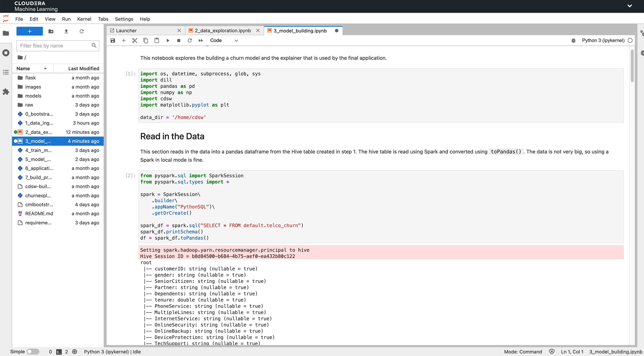
Task: Restart kernel and run all cells
Action: pyautogui.click(x=201, y=41)
